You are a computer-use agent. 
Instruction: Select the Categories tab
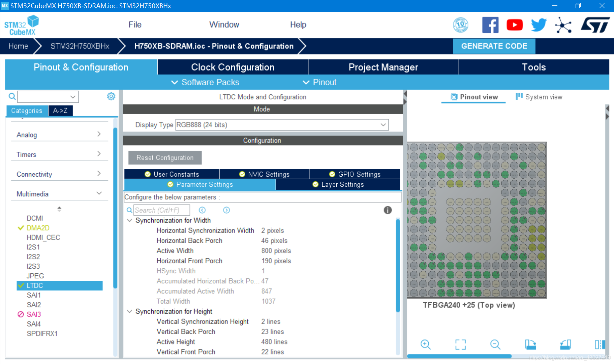click(27, 111)
